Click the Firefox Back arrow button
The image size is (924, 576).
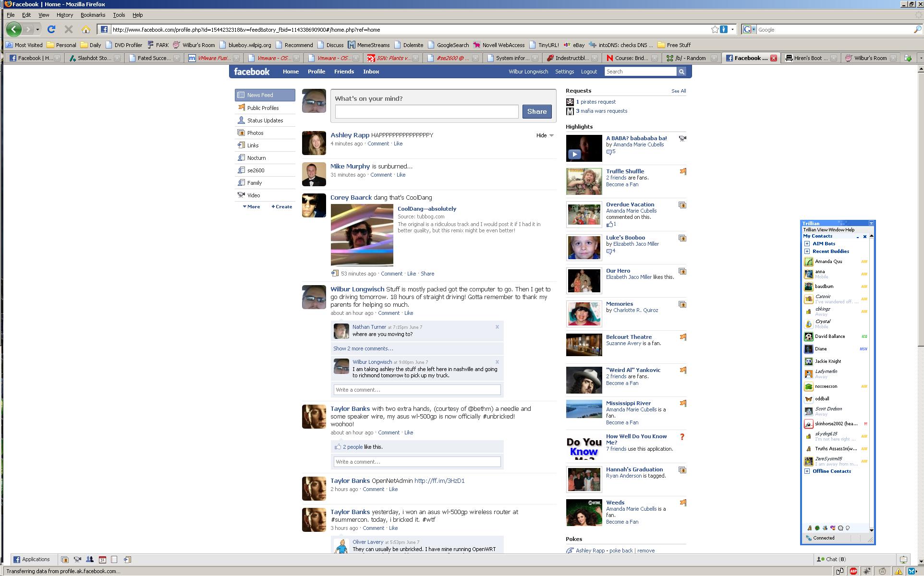(x=14, y=29)
